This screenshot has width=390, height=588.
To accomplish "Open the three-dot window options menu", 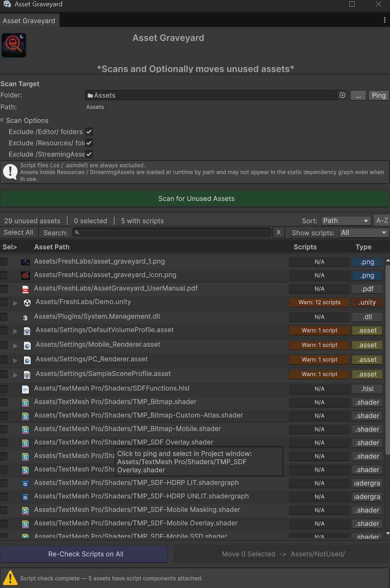I will 385,20.
